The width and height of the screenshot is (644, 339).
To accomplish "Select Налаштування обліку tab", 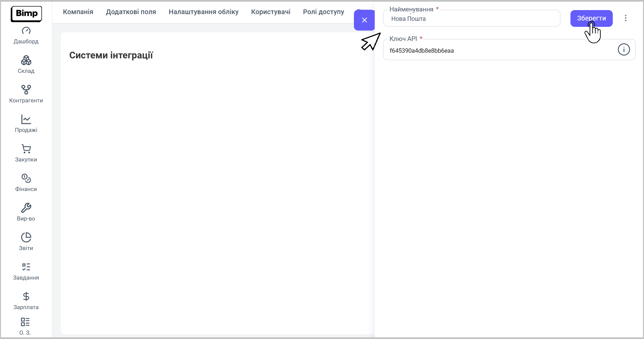I will [203, 12].
